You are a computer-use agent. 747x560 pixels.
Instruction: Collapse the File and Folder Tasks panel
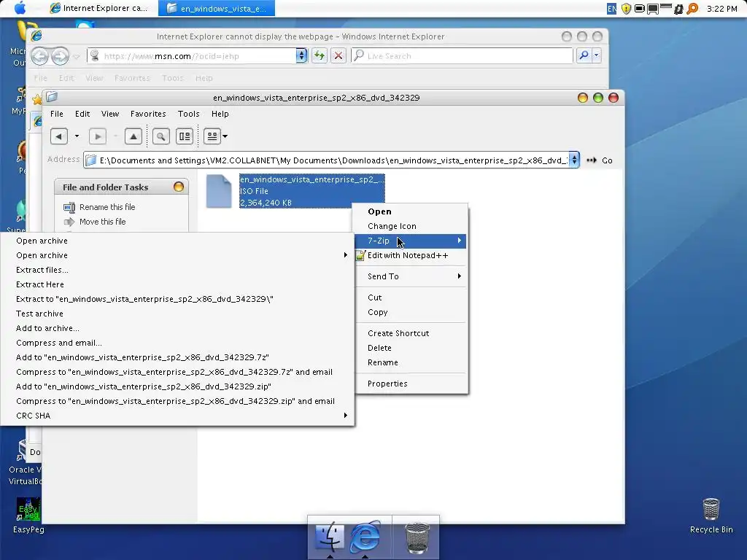(x=179, y=187)
